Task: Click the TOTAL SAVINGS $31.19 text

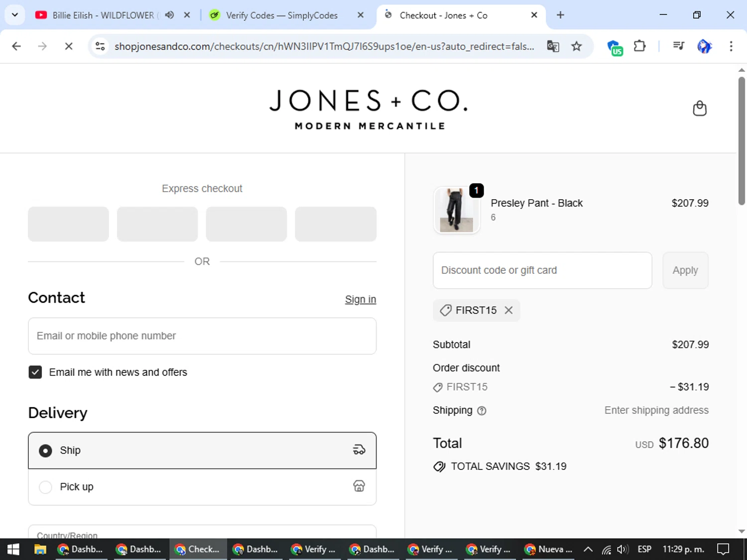Action: 508,466
